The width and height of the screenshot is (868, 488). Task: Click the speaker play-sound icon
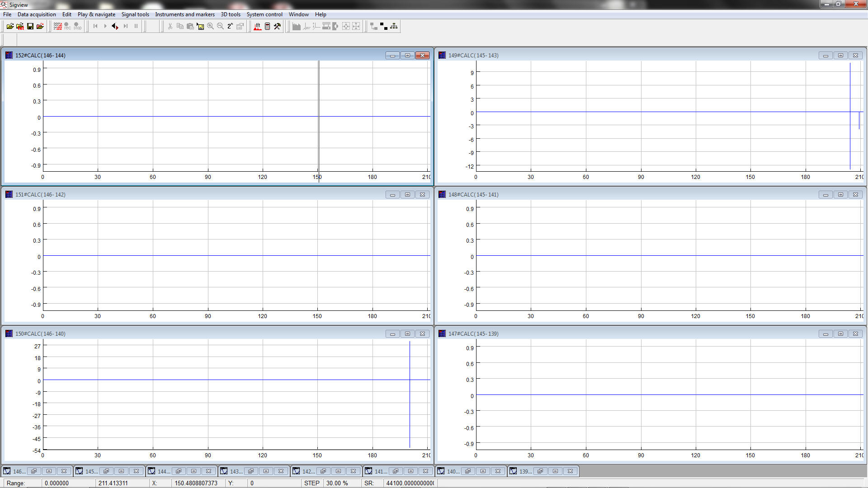[115, 26]
